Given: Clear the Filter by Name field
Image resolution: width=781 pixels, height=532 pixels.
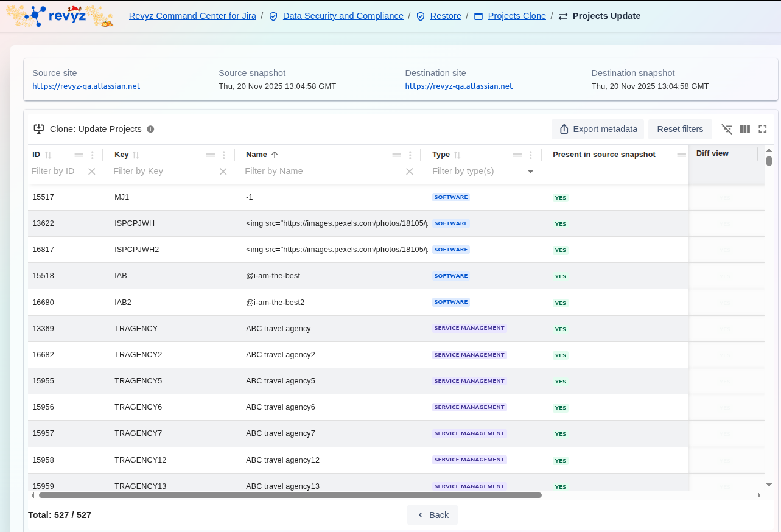Looking at the screenshot, I should pyautogui.click(x=410, y=172).
